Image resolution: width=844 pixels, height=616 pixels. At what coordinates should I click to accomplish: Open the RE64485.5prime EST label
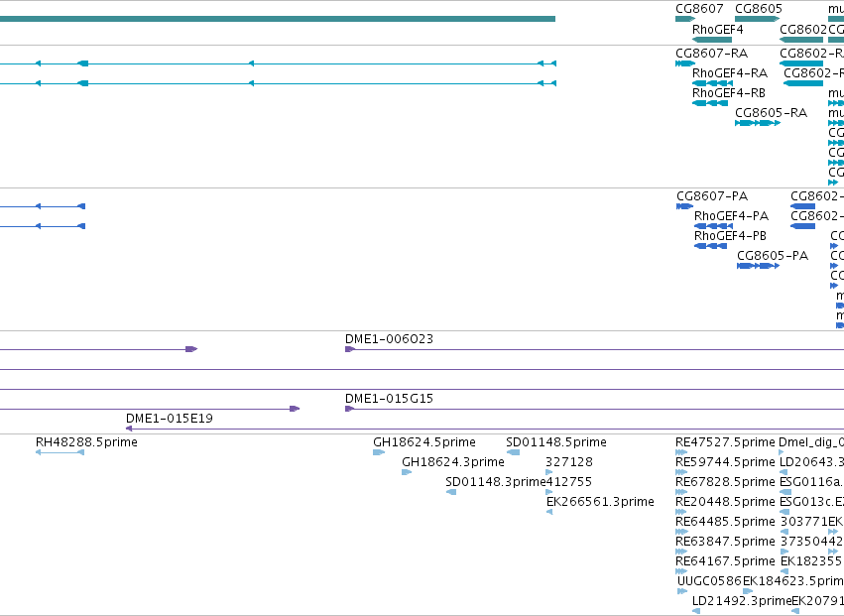click(725, 522)
